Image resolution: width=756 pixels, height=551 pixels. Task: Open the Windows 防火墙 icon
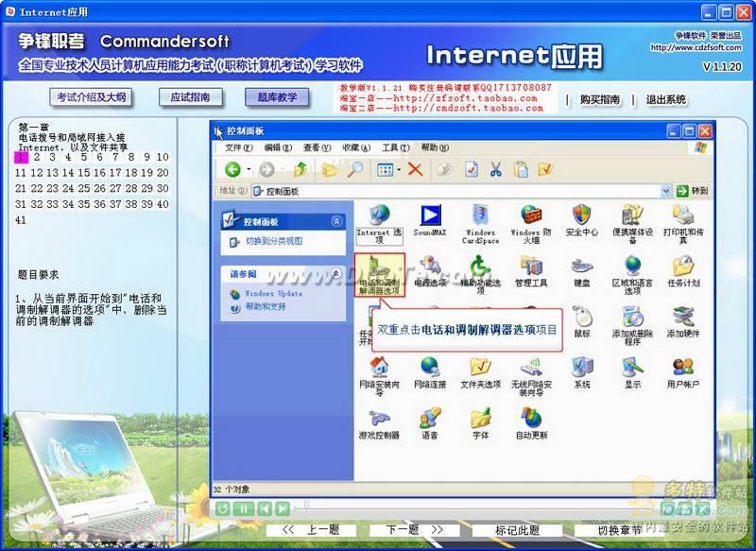(531, 224)
